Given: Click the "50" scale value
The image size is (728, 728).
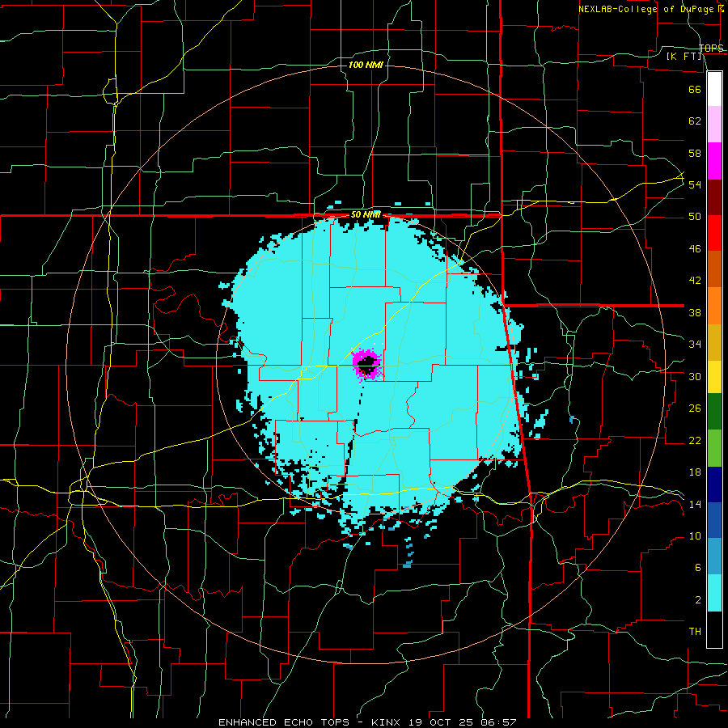Looking at the screenshot, I should pyautogui.click(x=695, y=217).
